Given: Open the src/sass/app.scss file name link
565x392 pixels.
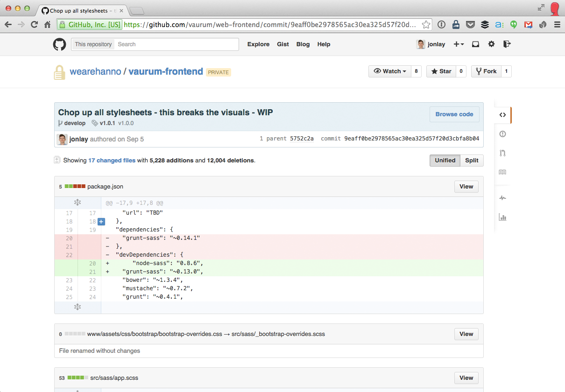Looking at the screenshot, I should click(114, 378).
